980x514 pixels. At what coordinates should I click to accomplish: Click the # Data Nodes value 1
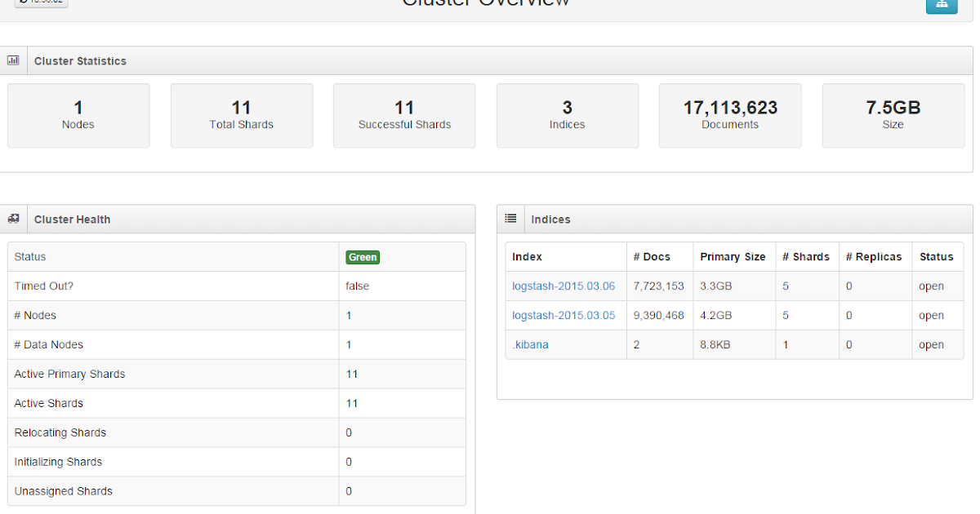pos(349,344)
